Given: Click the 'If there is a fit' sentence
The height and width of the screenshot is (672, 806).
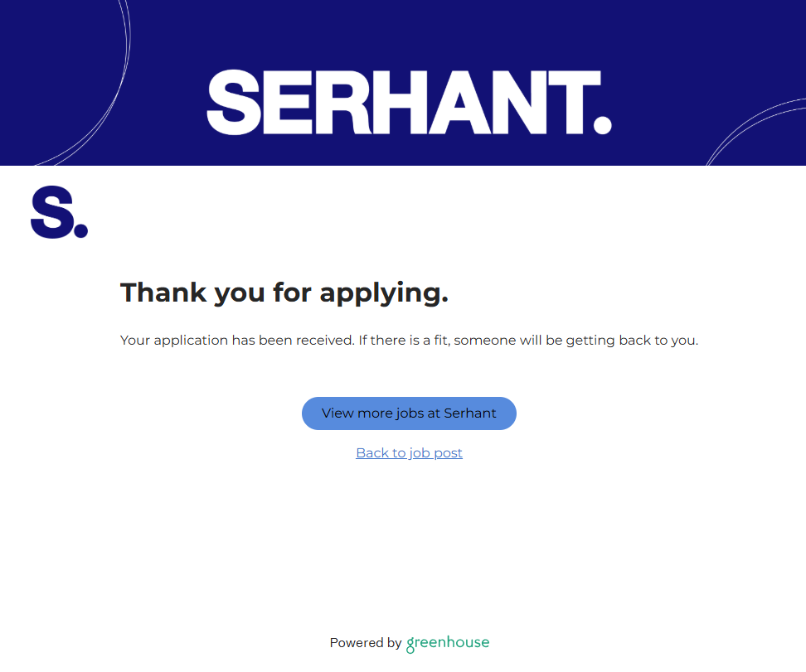Looking at the screenshot, I should (528, 341).
